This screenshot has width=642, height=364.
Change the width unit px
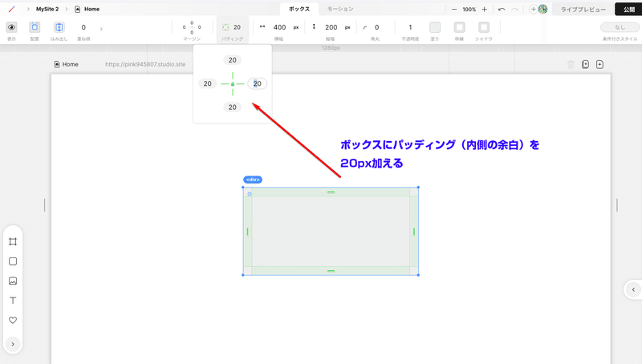tap(296, 27)
